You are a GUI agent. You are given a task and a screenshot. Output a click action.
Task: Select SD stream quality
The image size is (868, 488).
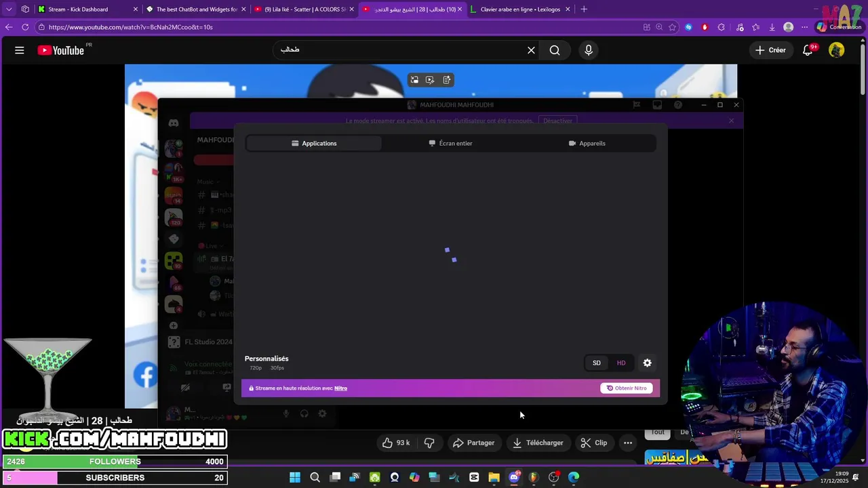597,363
